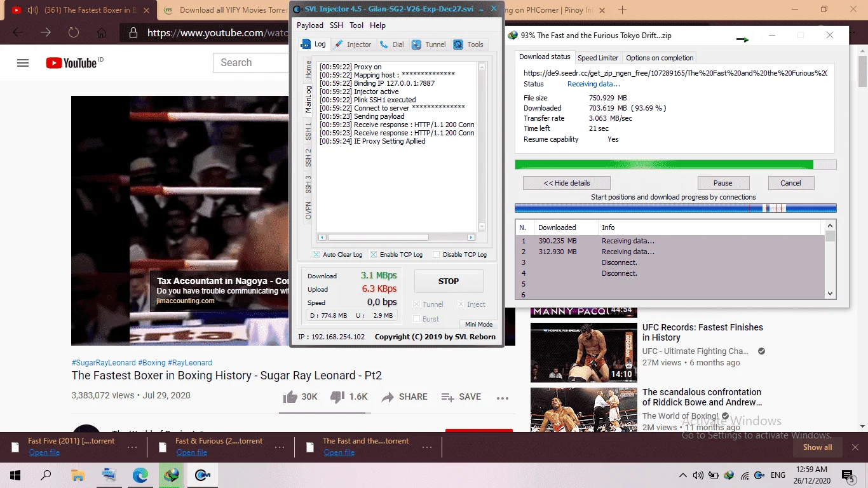
Task: Open file link for Fast Five torrent
Action: (44, 452)
